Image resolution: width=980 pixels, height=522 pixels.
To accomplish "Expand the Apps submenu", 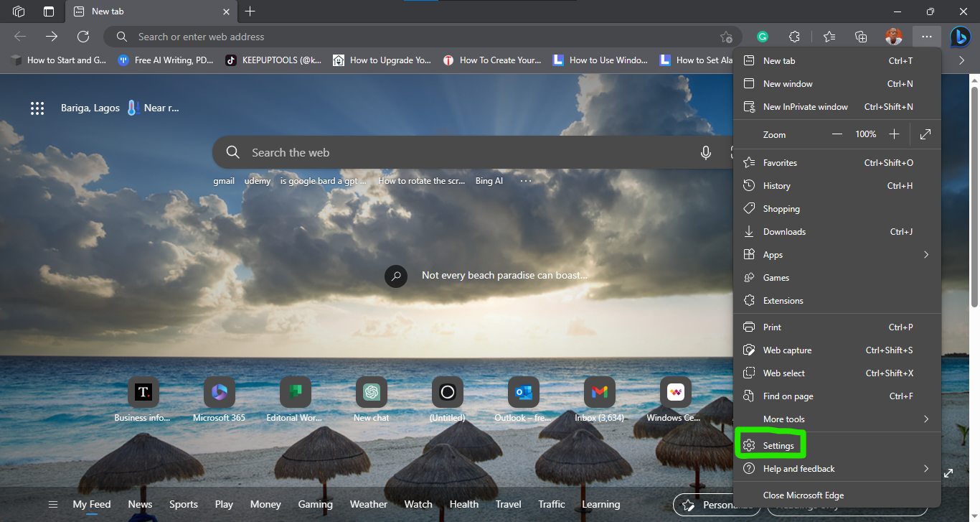I will pos(837,255).
